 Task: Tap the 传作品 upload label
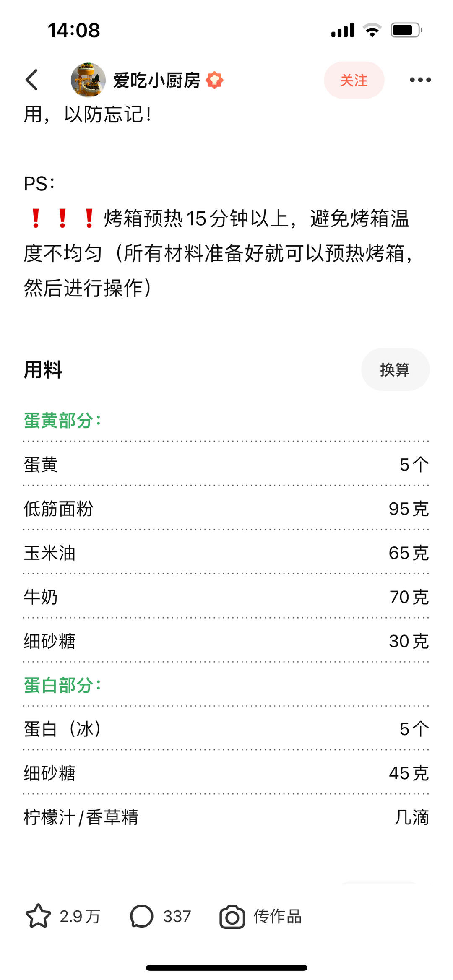[277, 917]
